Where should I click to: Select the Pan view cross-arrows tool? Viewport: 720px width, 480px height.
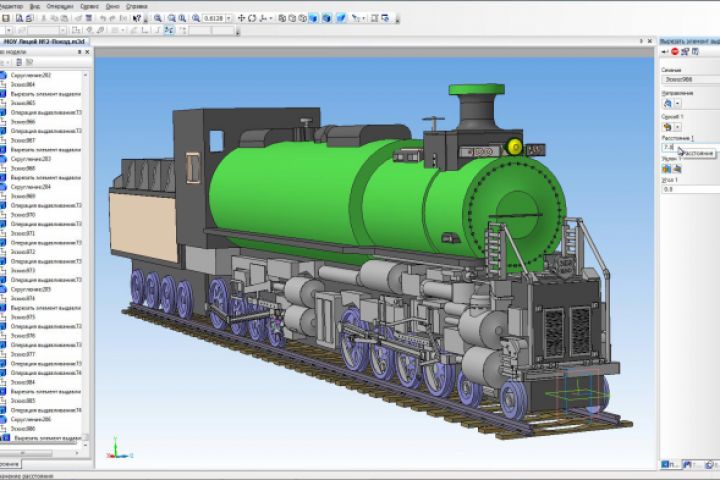[241, 18]
